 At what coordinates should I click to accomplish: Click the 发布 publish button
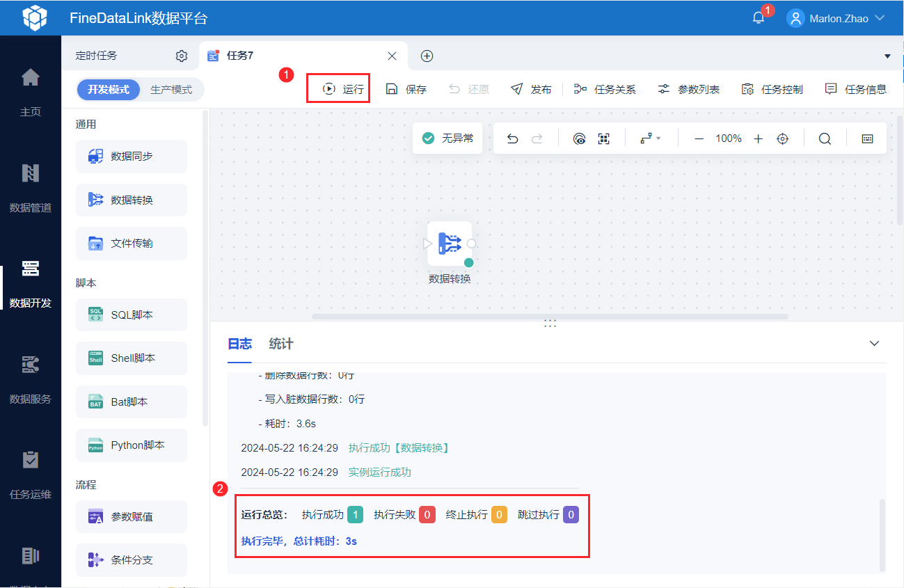531,89
